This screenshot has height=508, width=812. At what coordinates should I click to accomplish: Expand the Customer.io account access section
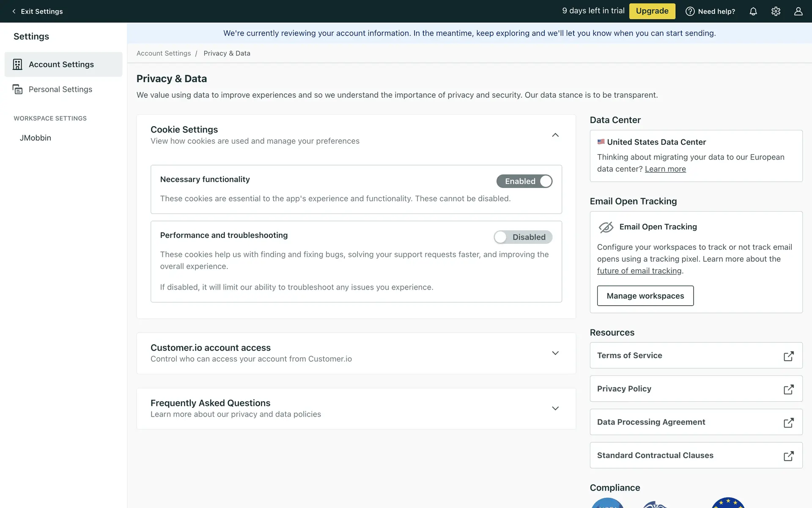555,353
